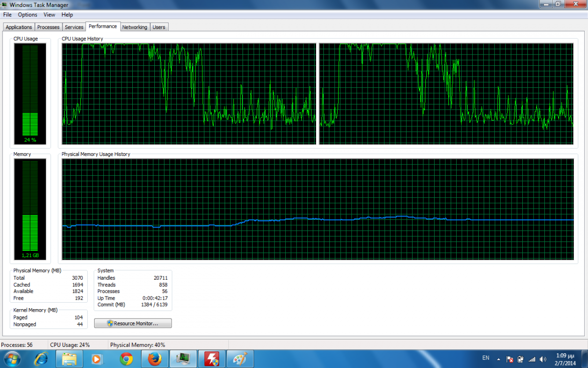This screenshot has width=588, height=368.
Task: Click the Memory 1,21 GB gauge
Action: 30,210
